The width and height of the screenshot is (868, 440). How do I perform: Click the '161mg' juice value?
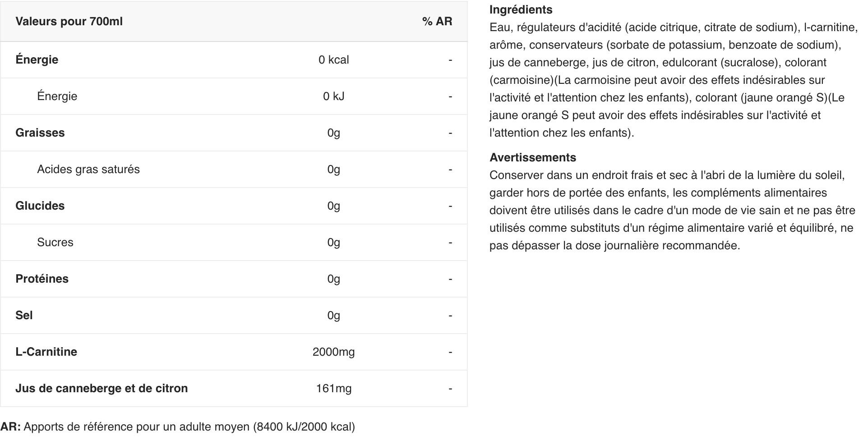pos(333,389)
